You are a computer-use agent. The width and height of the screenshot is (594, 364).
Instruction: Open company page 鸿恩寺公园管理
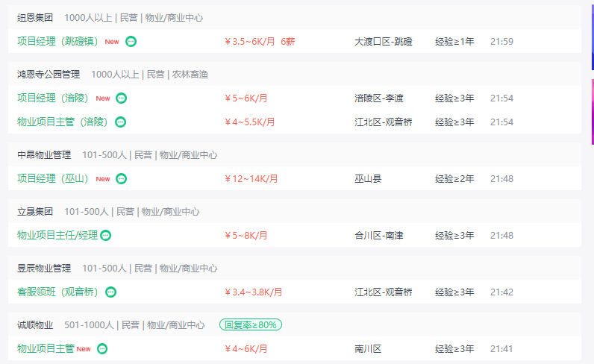click(49, 75)
